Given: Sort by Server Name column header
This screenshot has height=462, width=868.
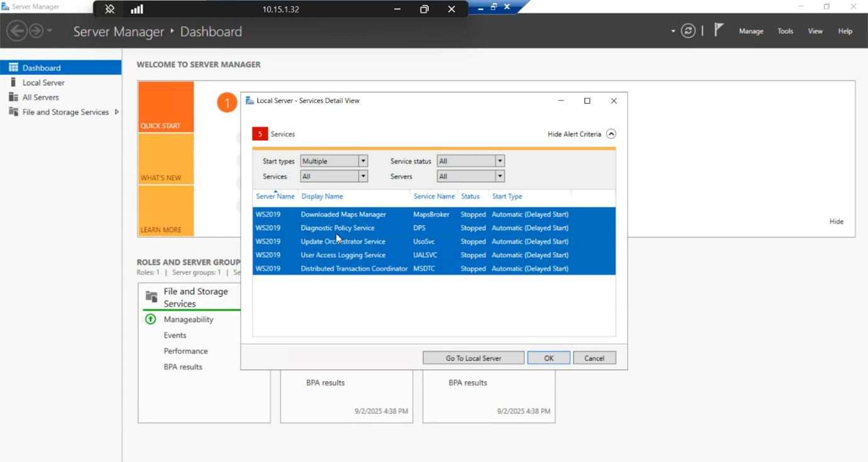Looking at the screenshot, I should click(275, 196).
